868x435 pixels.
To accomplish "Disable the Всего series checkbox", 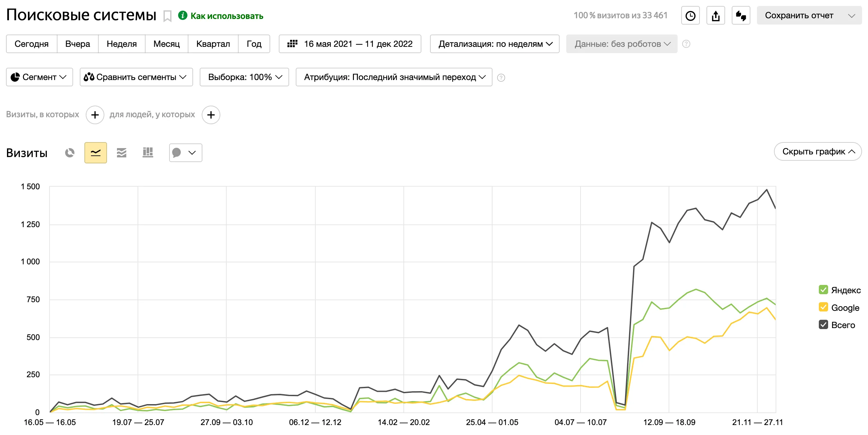I will 823,325.
